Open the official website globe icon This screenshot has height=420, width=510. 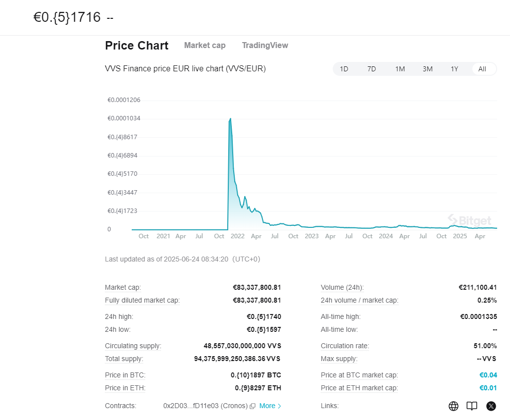click(454, 406)
